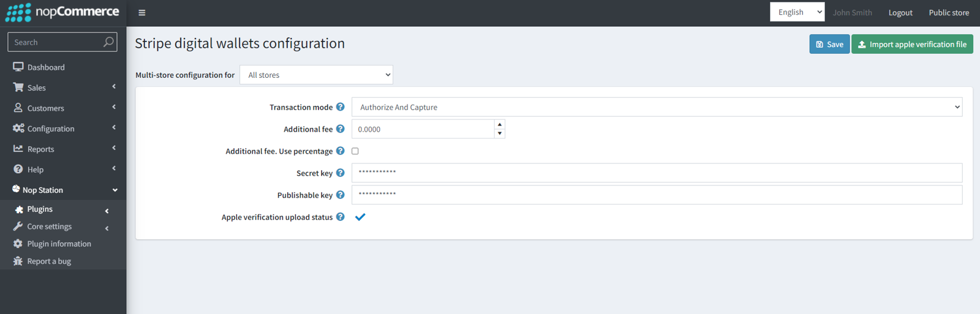Click the Apple verification status checkmark

coord(360,217)
